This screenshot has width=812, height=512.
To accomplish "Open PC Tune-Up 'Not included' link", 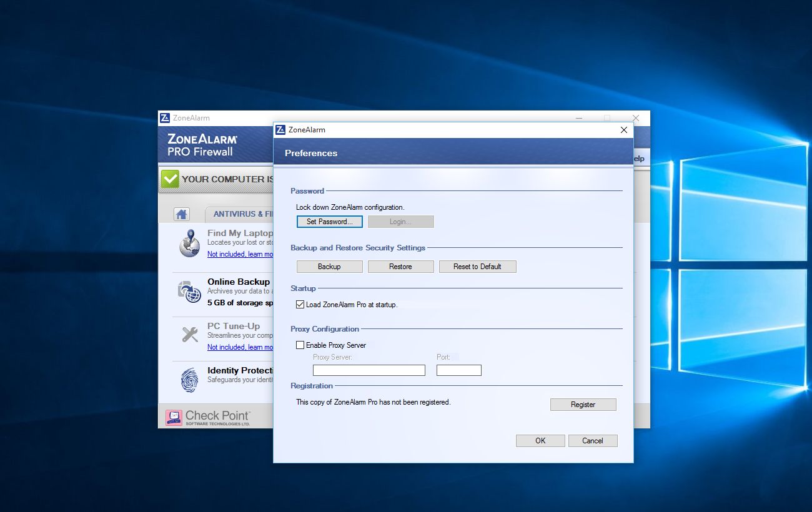I will click(240, 347).
